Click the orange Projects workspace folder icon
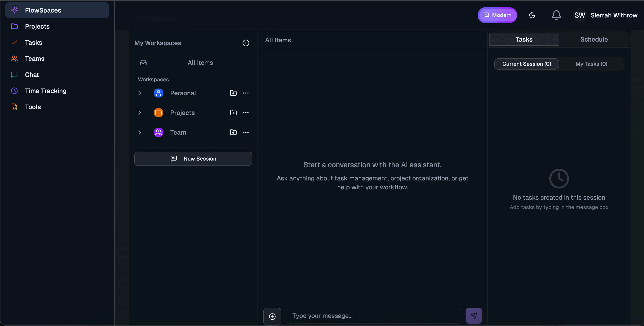The width and height of the screenshot is (644, 326). pyautogui.click(x=159, y=112)
